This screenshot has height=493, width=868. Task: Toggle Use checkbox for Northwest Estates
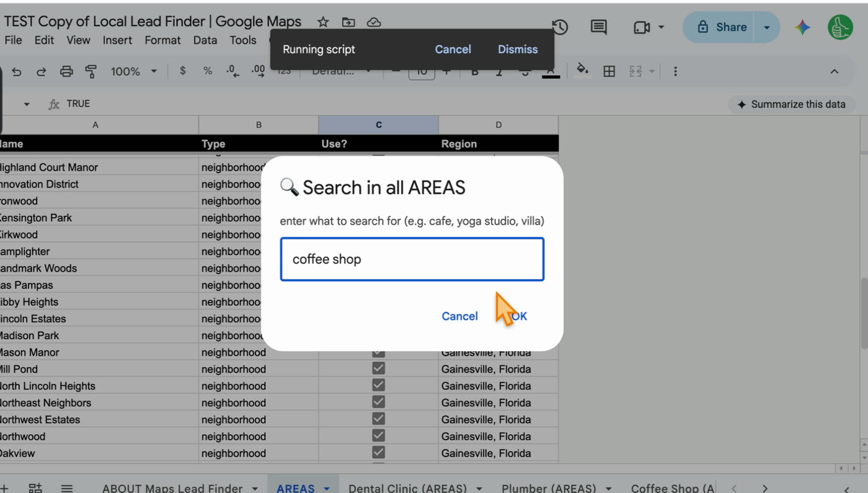tap(378, 419)
